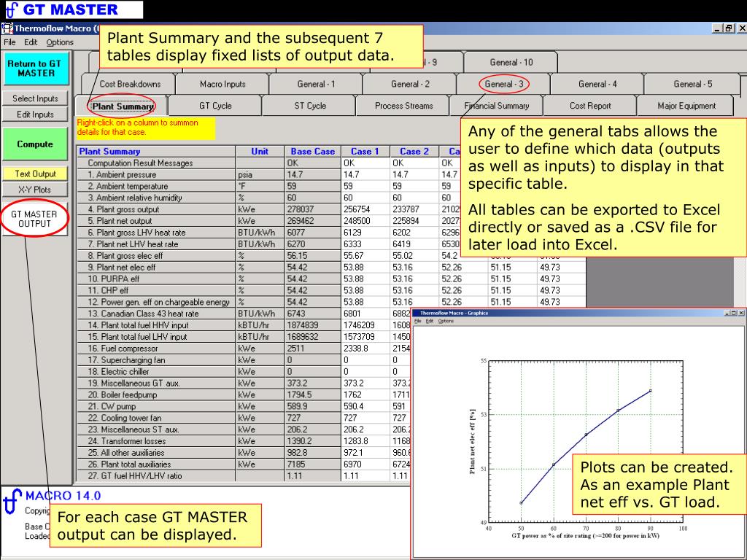
Task: Switch to the GT Cycle tab
Action: tap(215, 106)
